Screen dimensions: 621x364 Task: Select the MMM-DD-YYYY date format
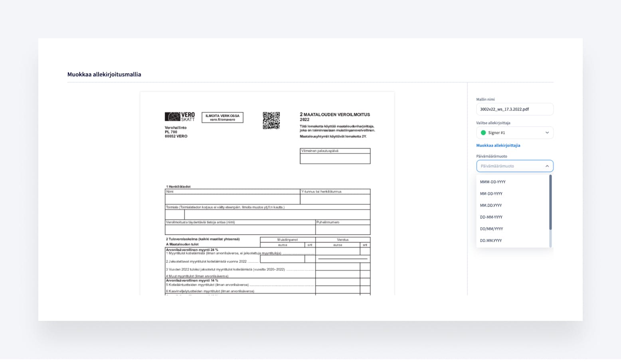[x=492, y=182]
